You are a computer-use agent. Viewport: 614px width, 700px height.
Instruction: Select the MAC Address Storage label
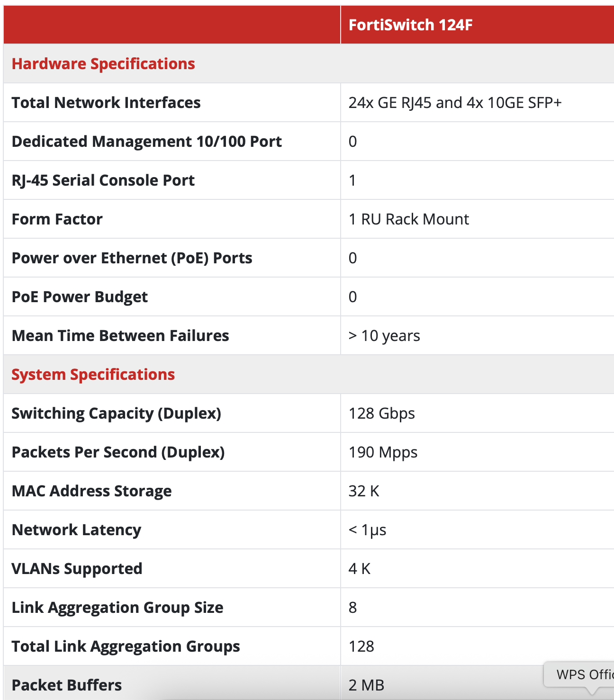pyautogui.click(x=91, y=491)
